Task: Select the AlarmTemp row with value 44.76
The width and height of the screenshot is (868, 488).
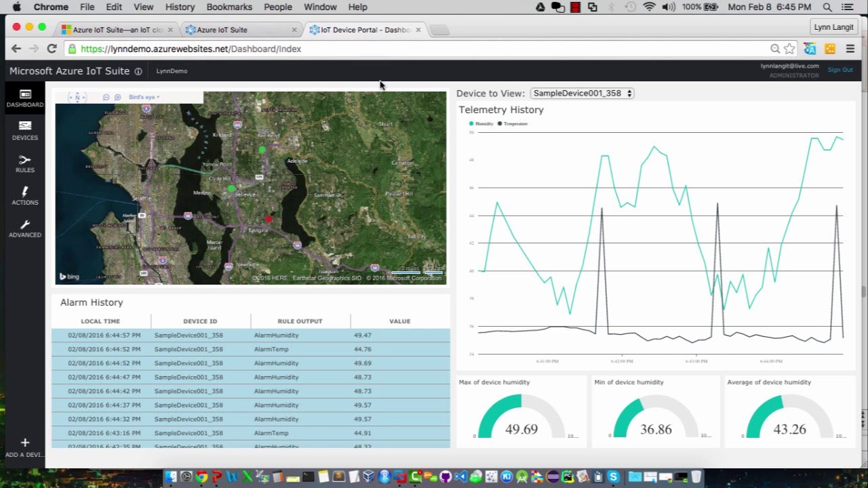Action: pos(250,350)
